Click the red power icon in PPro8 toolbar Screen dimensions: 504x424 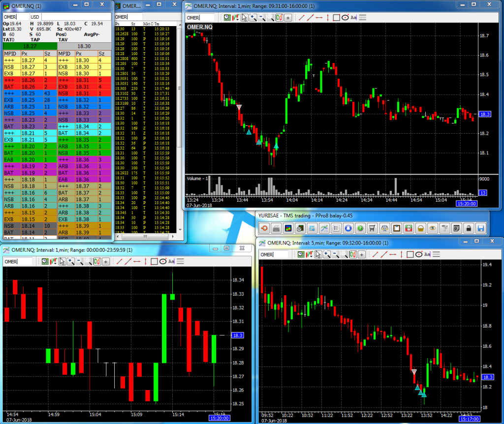264,228
